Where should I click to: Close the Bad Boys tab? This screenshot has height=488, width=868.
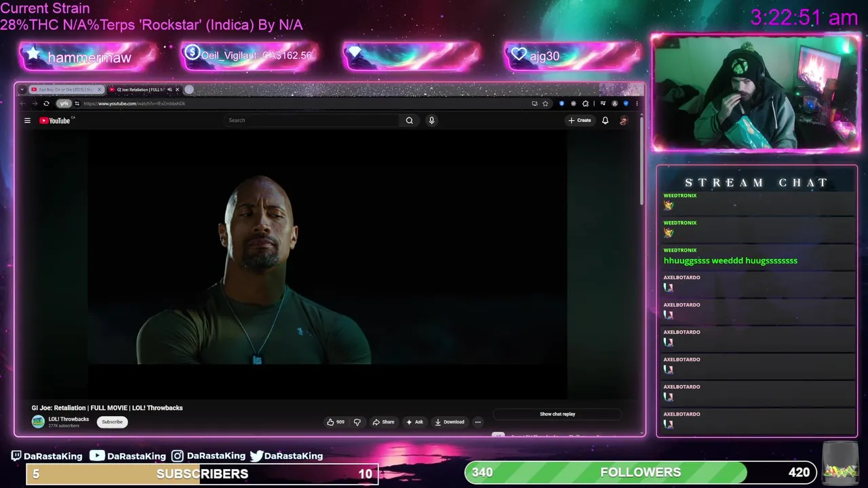100,89
